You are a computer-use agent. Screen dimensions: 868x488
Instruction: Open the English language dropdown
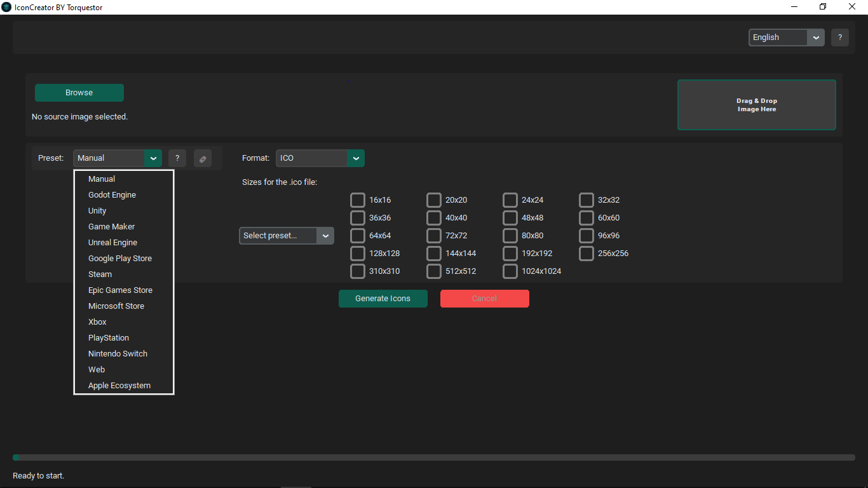[x=787, y=37]
